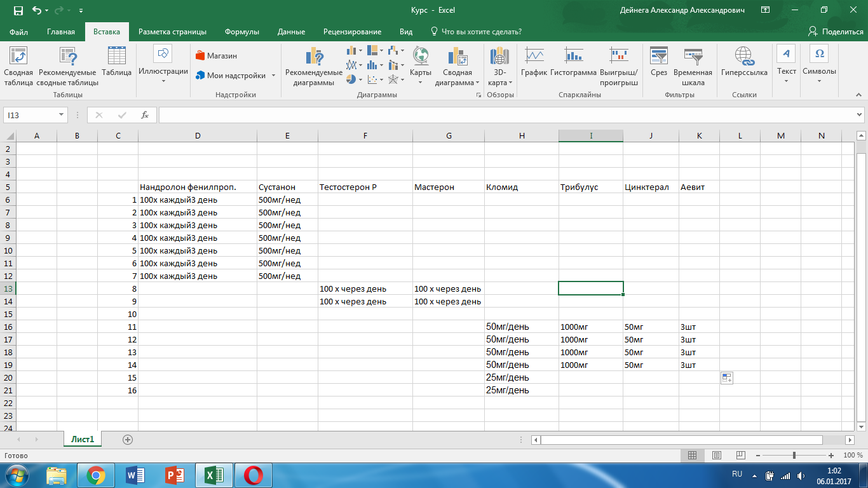Click the Поделиться share button
Viewport: 868px width, 488px height.
(835, 32)
